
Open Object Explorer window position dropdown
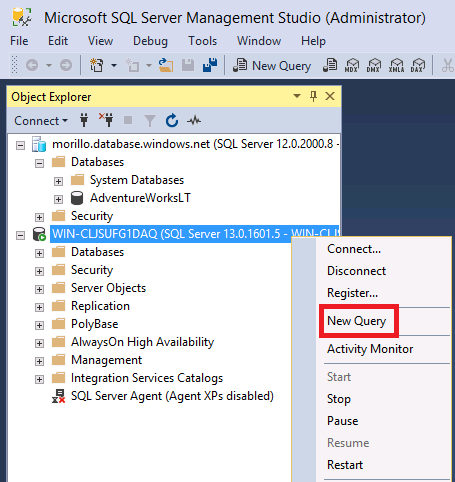click(297, 96)
